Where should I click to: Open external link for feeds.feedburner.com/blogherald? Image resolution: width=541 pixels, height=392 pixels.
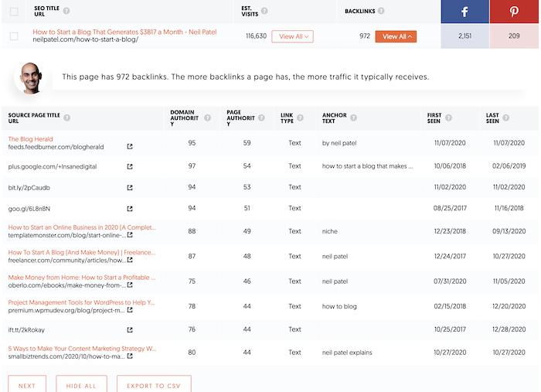(x=130, y=147)
